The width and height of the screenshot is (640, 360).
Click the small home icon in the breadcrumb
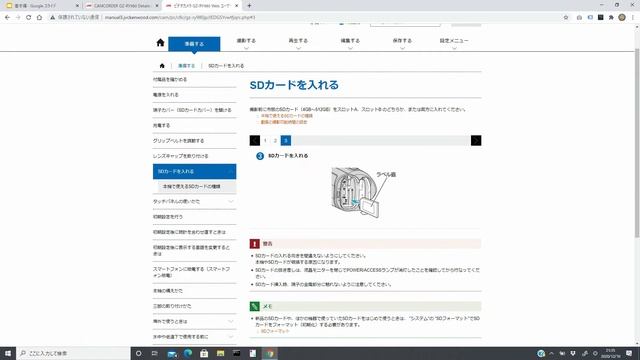point(162,66)
